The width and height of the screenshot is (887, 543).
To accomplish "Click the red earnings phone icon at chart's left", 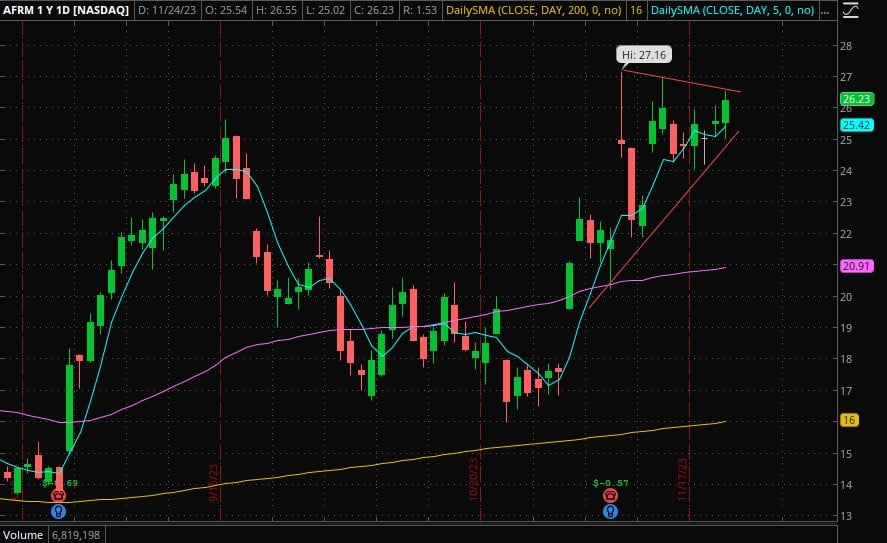I will click(58, 496).
